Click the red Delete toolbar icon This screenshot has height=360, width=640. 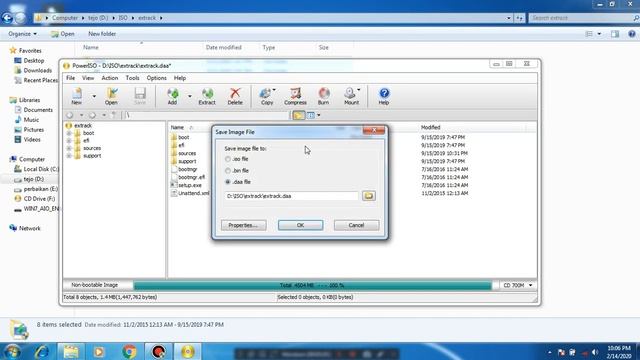tap(235, 96)
